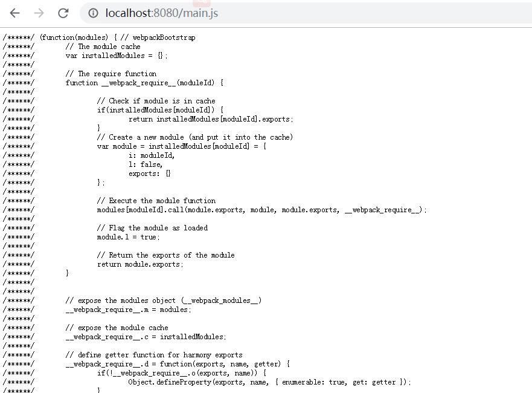Click the line 'if(installedModules[moduleId]) {'
The image size is (532, 393).
click(x=160, y=110)
